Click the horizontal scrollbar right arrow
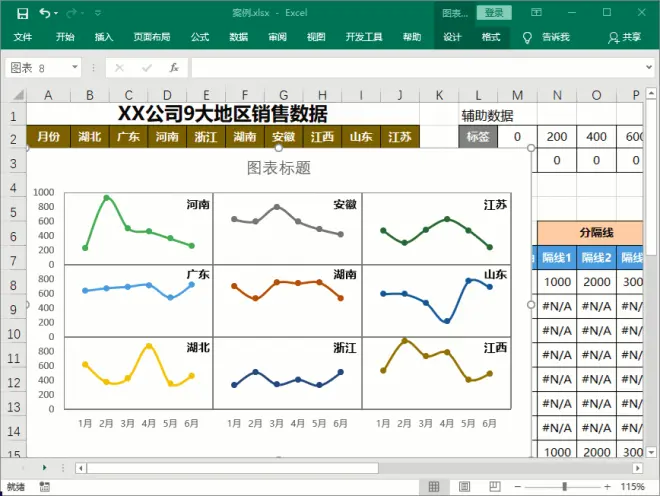This screenshot has height=496, width=660. coord(638,468)
